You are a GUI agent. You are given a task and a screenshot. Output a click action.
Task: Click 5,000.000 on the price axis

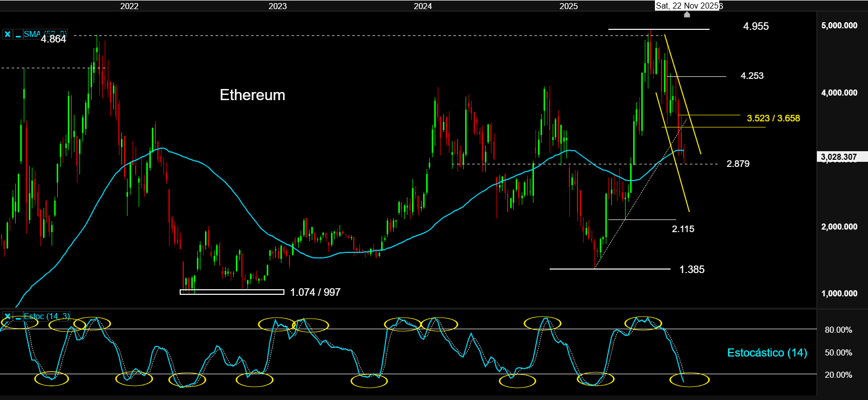(x=839, y=25)
